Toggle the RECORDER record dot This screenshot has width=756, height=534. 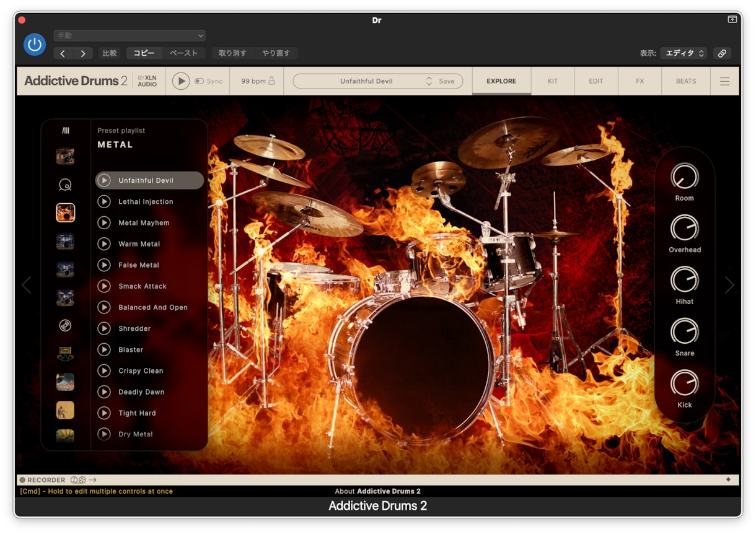point(22,480)
